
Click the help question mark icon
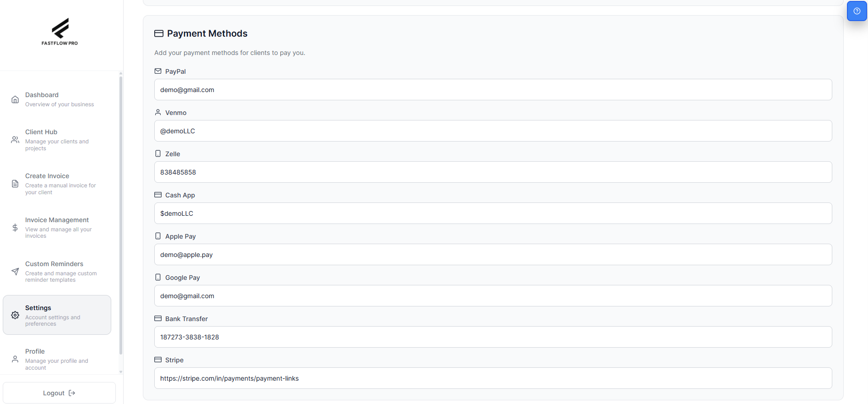tap(857, 11)
